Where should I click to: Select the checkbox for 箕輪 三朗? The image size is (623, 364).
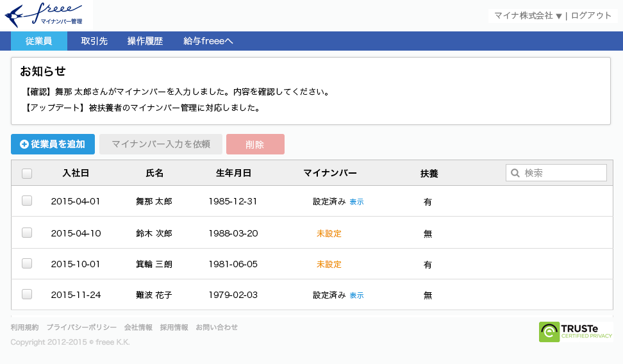[27, 263]
